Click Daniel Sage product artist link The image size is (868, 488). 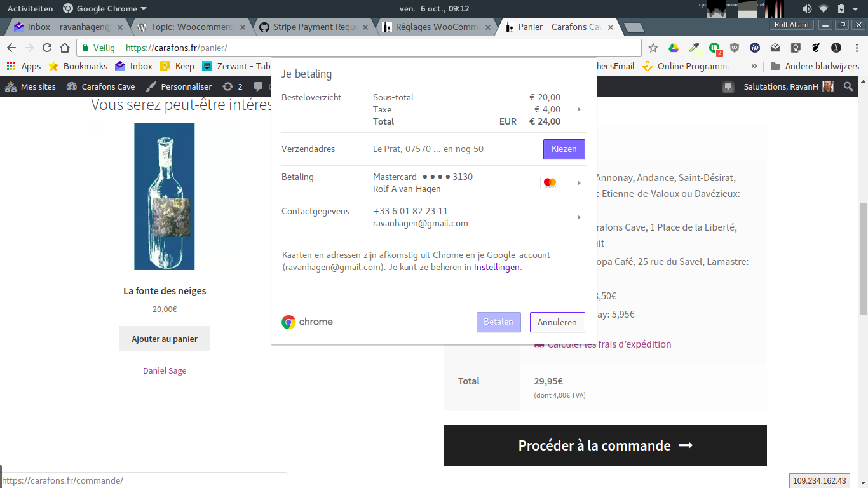pos(165,370)
